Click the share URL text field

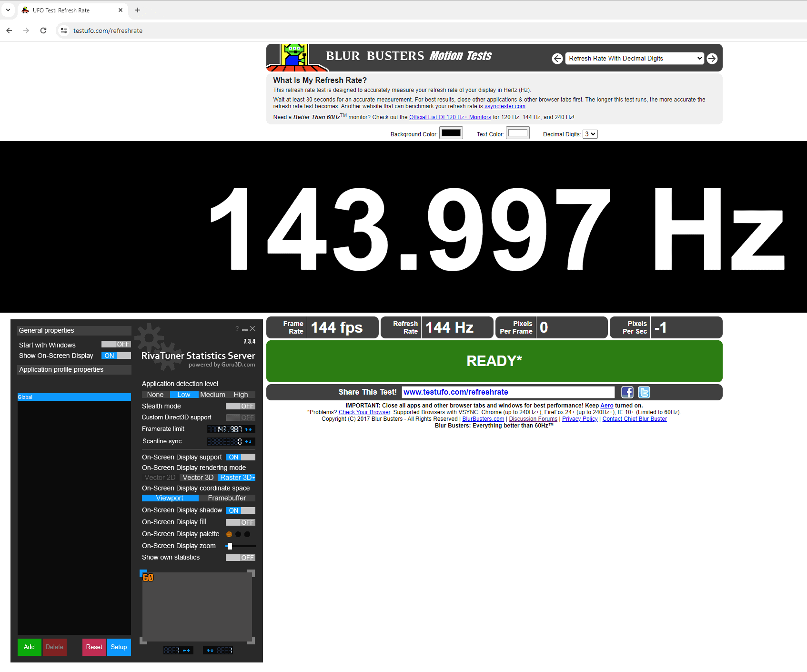tap(508, 392)
